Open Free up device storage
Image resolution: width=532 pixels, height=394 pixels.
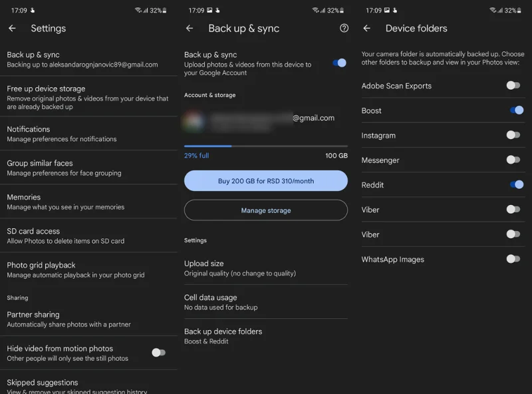point(88,97)
